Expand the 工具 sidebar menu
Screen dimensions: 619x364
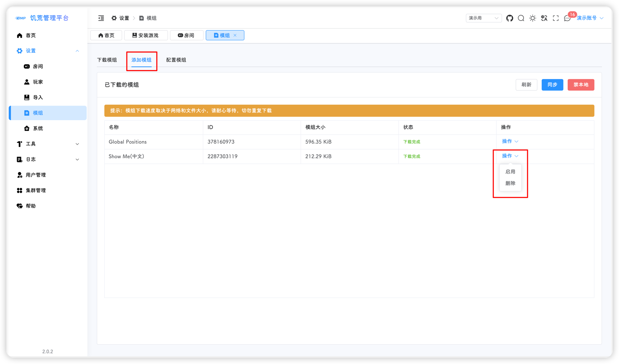coord(48,144)
